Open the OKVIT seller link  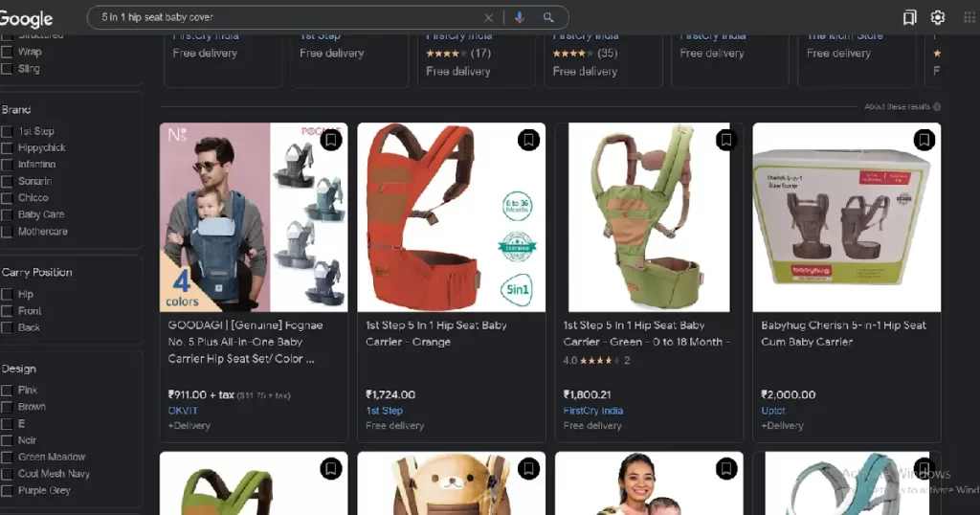click(x=183, y=411)
